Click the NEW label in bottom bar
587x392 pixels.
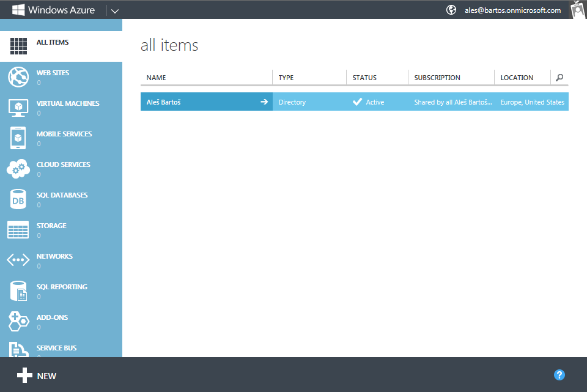tap(47, 376)
